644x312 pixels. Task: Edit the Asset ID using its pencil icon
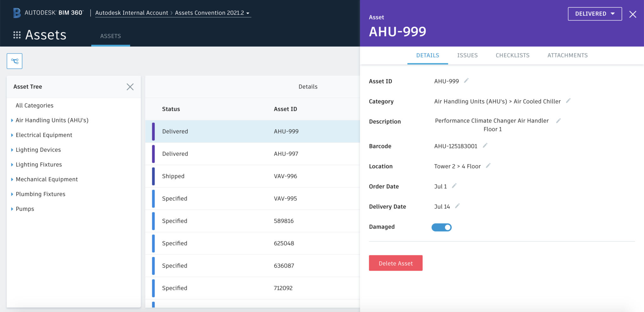[466, 80]
